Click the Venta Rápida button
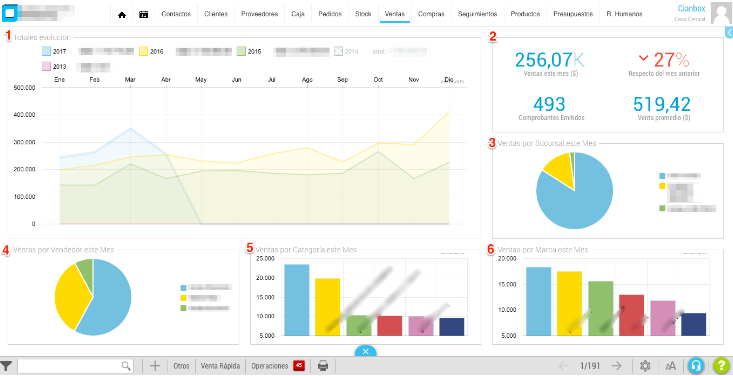Image resolution: width=733 pixels, height=376 pixels. tap(221, 366)
